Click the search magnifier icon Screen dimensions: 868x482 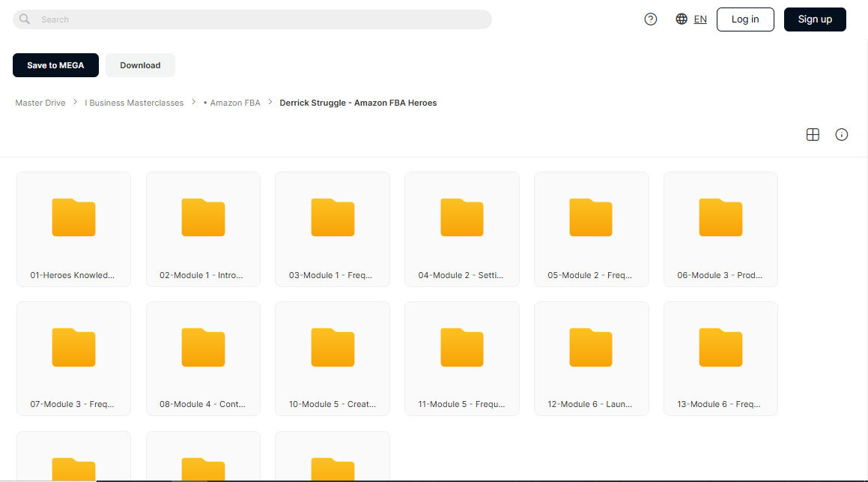25,19
